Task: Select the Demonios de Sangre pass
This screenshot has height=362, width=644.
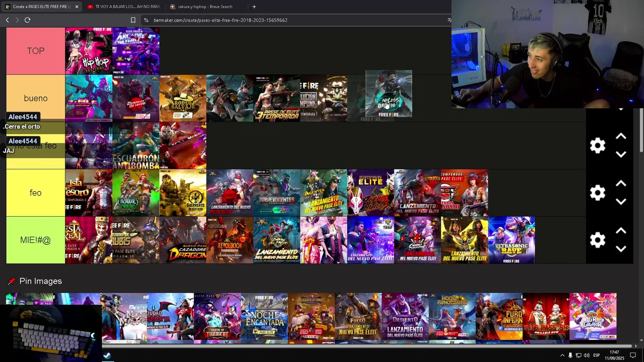Action: coord(136,98)
